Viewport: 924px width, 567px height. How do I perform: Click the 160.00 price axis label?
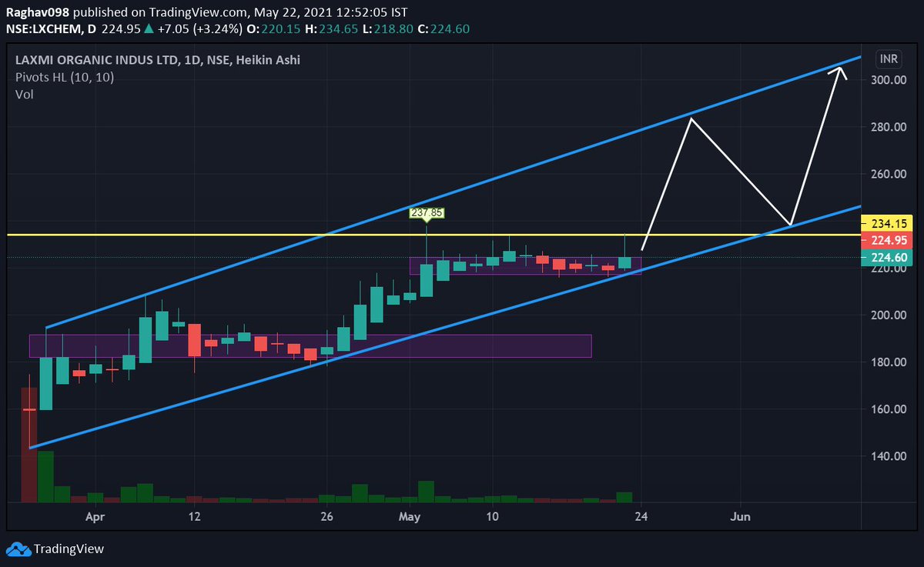coord(887,409)
